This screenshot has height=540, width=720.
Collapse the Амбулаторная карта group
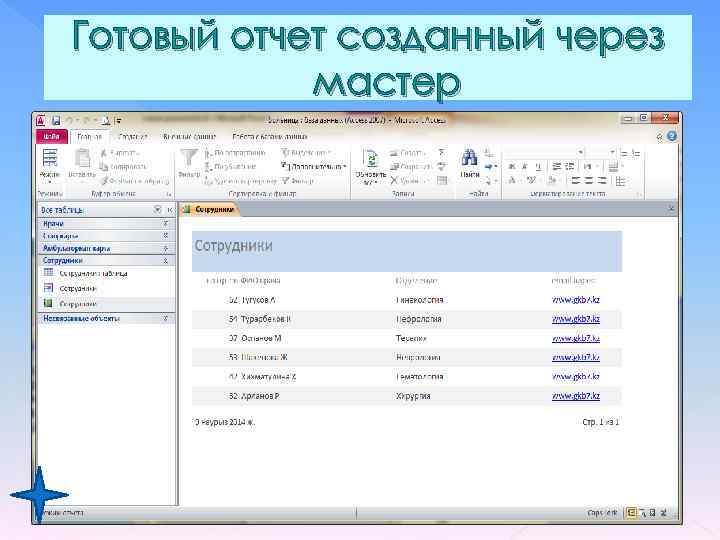click(165, 248)
